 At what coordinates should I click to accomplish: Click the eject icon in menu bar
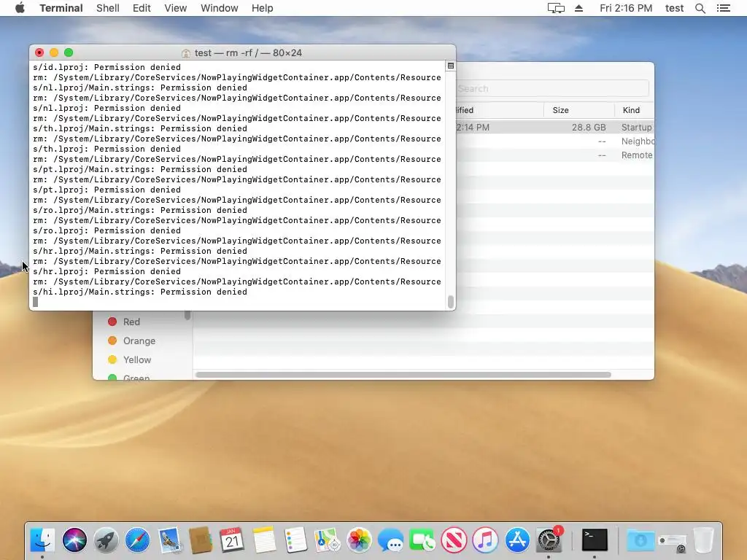tap(578, 8)
